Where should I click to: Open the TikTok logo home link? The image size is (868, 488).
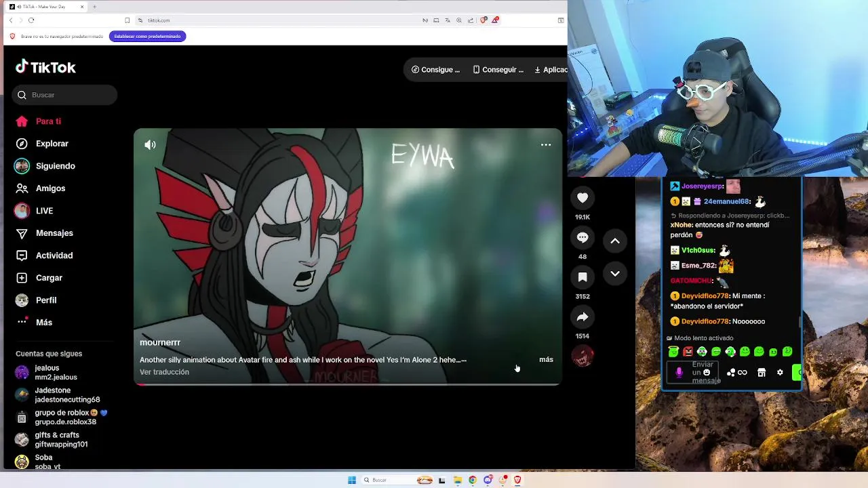coord(45,67)
